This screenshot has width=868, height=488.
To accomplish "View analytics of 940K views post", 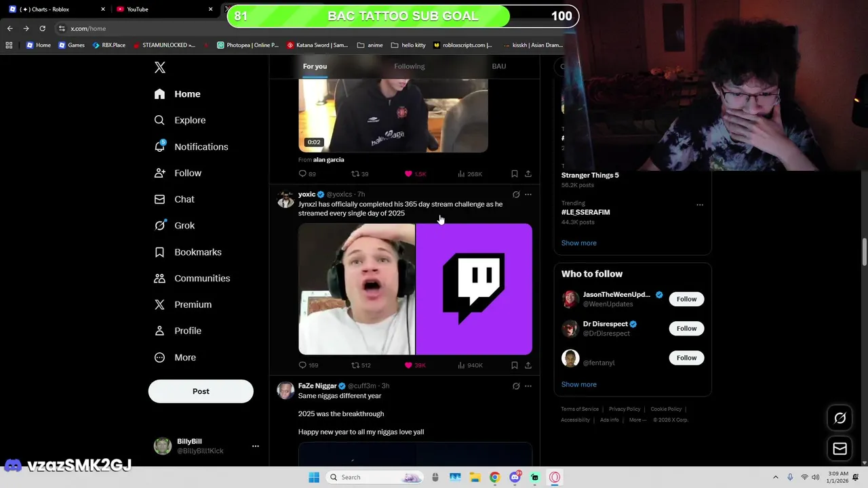I will [x=470, y=365].
